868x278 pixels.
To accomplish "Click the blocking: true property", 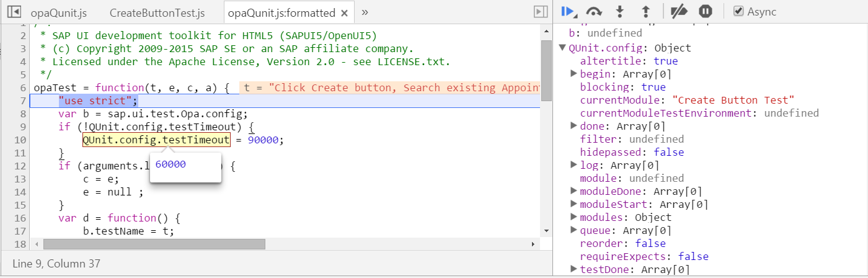I will [622, 87].
